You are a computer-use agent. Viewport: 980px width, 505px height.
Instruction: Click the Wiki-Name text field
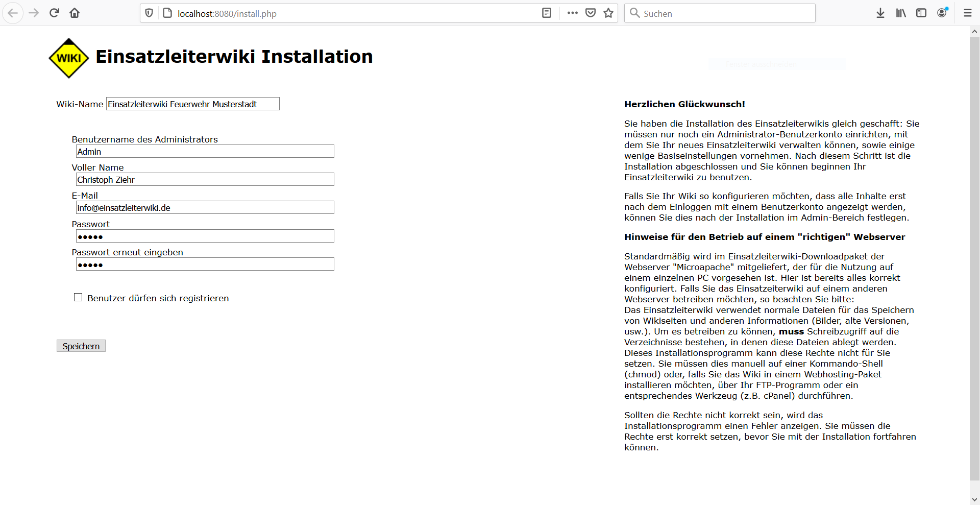point(192,104)
